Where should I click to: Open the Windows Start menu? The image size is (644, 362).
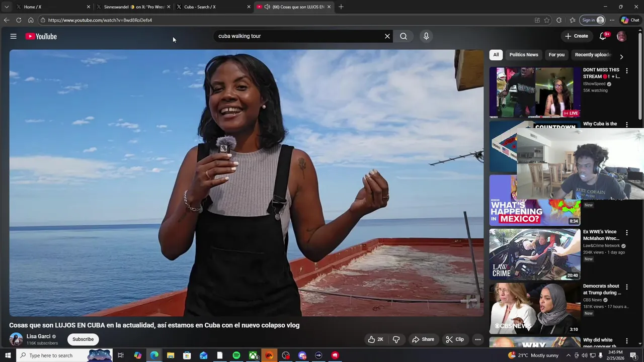[x=8, y=355]
